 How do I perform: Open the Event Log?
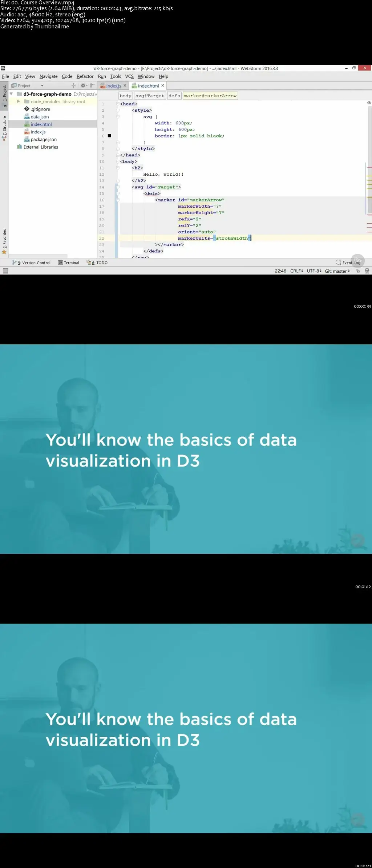348,263
